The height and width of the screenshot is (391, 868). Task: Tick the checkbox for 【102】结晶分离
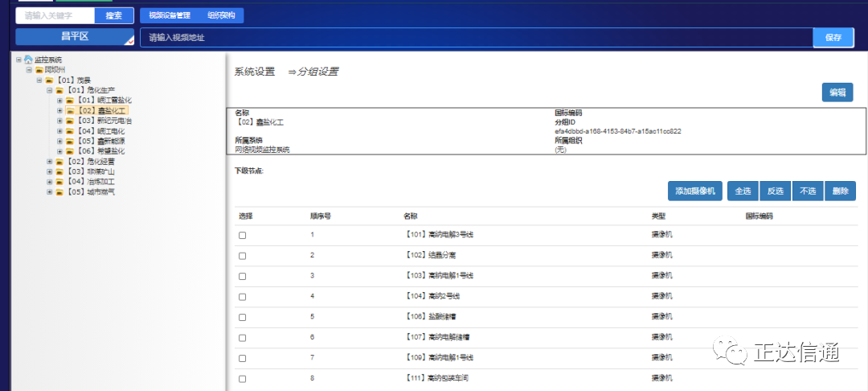(243, 256)
